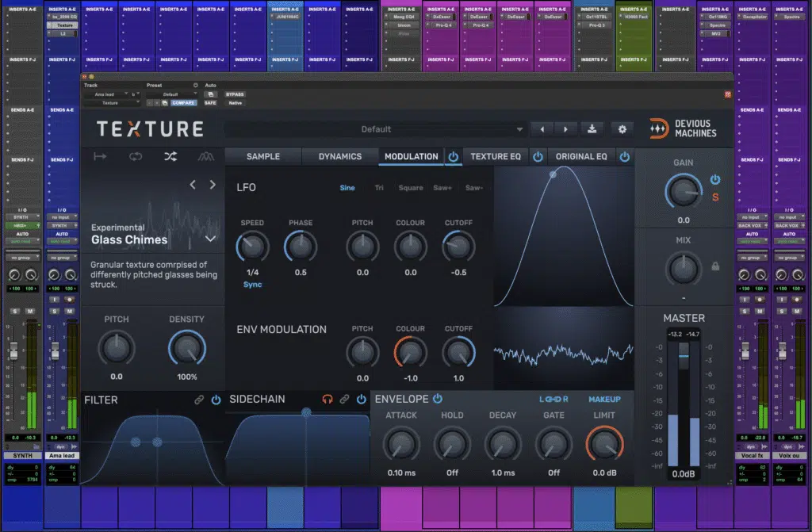812x532 pixels.
Task: Select the shuffle random mode icon
Action: tap(170, 156)
